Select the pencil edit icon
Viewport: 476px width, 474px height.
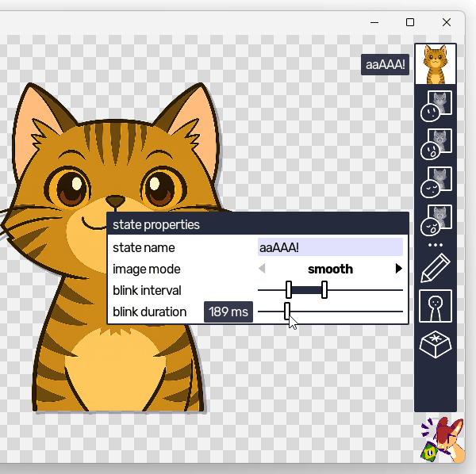[436, 269]
